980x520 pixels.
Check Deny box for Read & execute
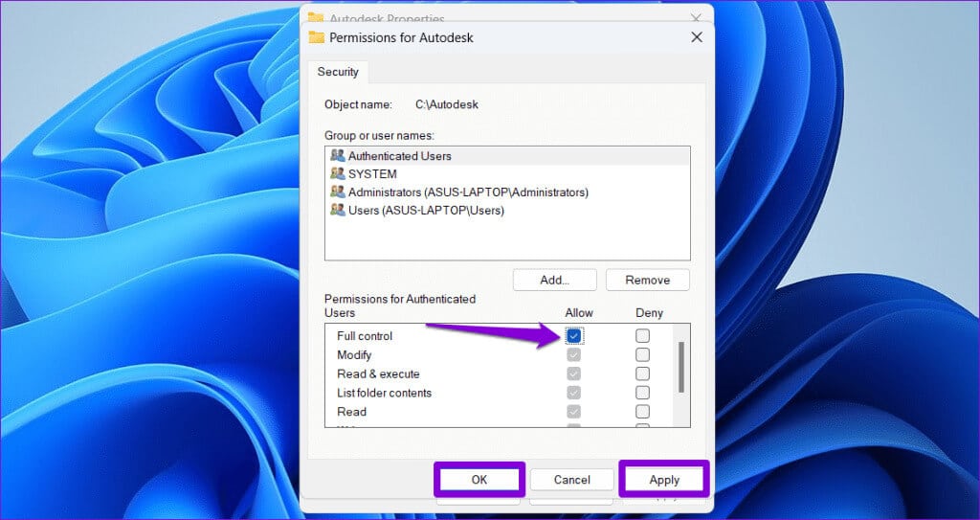click(x=642, y=373)
